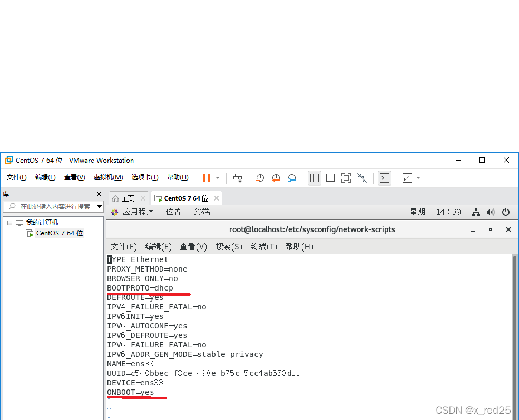Click the terminal vertical scrollbar
519x420 pixels.
point(515,337)
